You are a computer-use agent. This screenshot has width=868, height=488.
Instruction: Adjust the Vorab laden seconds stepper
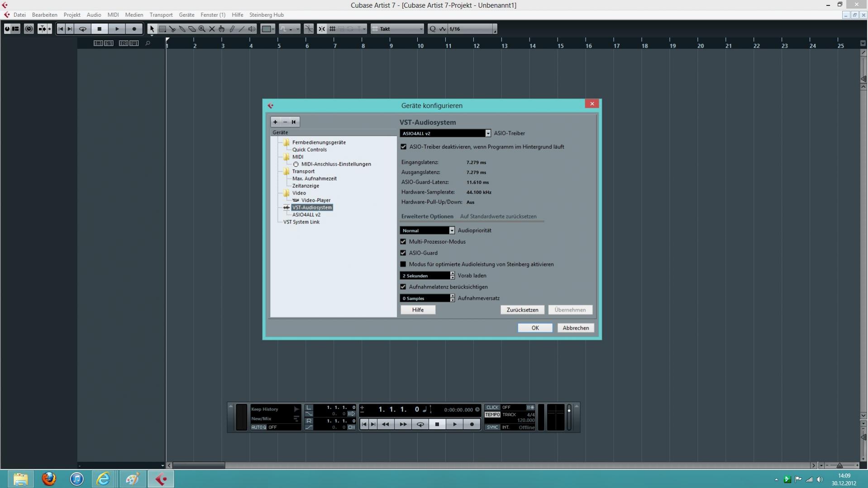pyautogui.click(x=452, y=276)
